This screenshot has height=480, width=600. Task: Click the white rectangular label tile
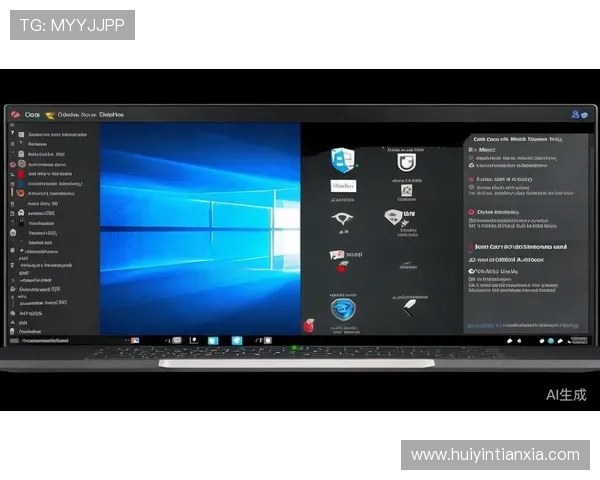(x=343, y=187)
